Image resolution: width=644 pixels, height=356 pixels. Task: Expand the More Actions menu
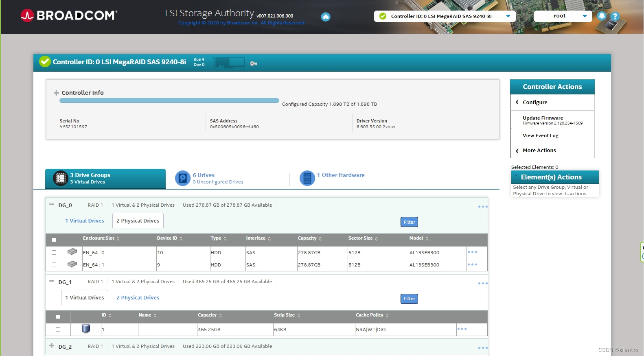(552, 151)
